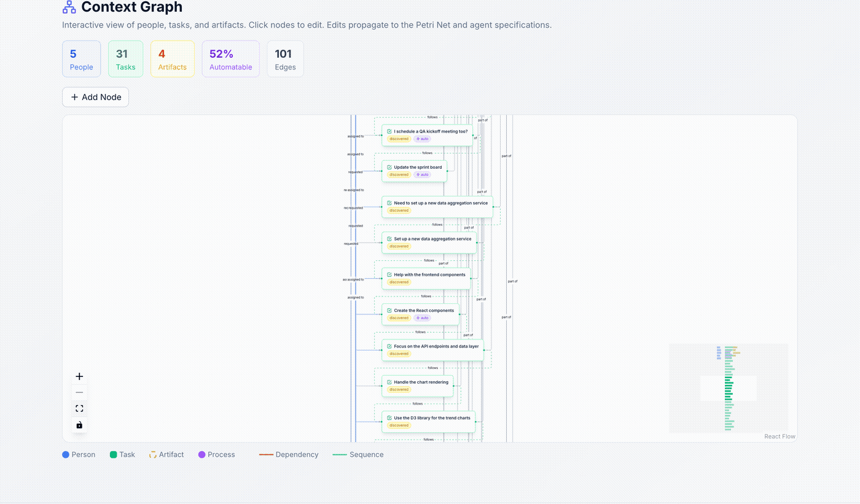Open the React Flow attribution link

click(779, 436)
